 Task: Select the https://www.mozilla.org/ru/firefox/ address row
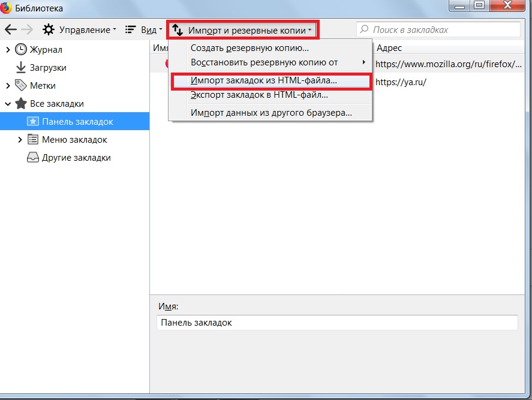tap(448, 64)
